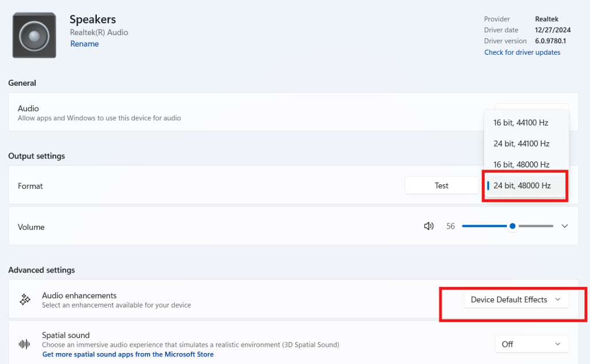
Task: Choose 24 bit, 48000 Hz option
Action: [522, 185]
